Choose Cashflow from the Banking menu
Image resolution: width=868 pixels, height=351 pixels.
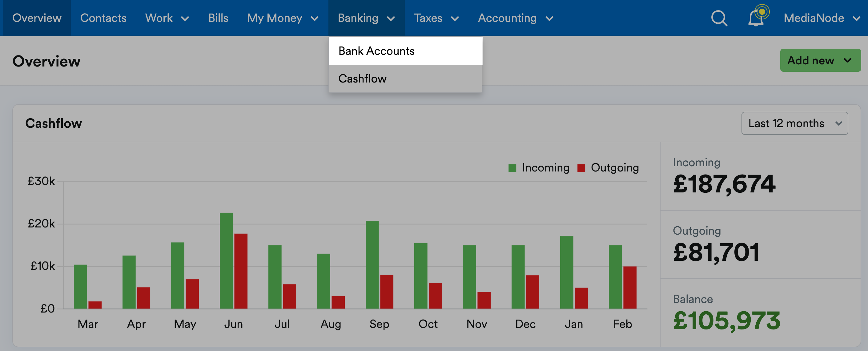tap(362, 79)
